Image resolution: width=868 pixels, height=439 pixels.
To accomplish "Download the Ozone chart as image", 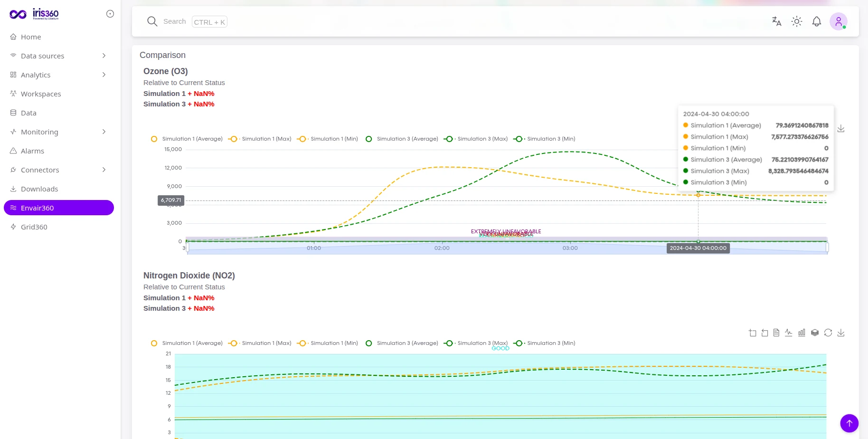I will point(841,129).
